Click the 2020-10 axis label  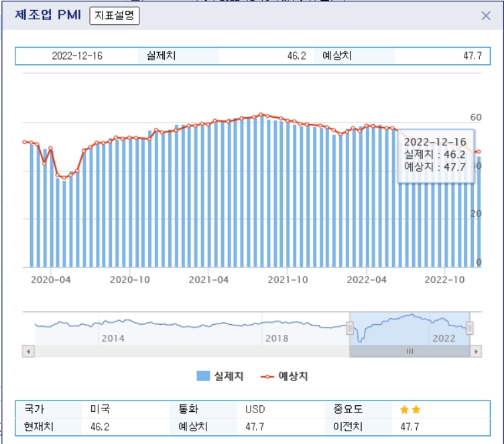130,280
